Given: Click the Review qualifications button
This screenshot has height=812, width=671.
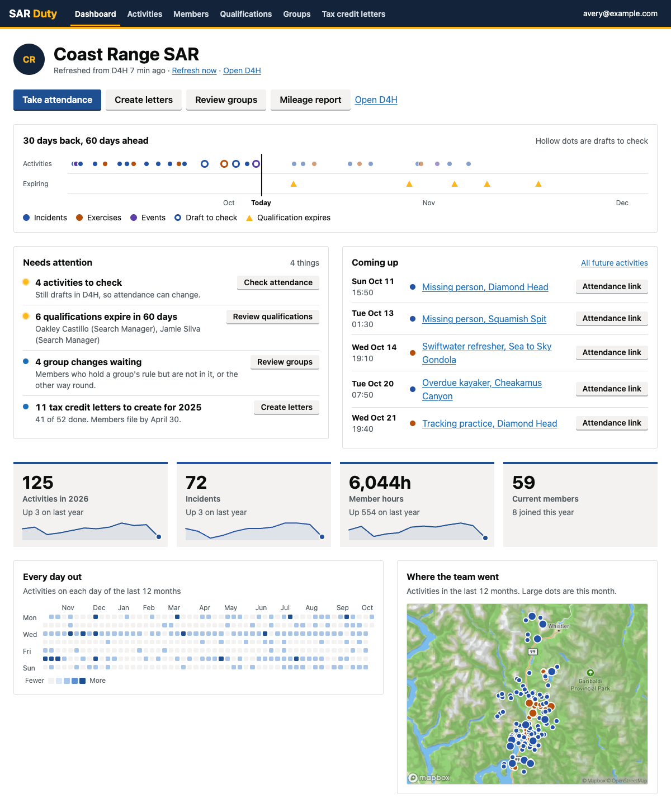Looking at the screenshot, I should (273, 317).
